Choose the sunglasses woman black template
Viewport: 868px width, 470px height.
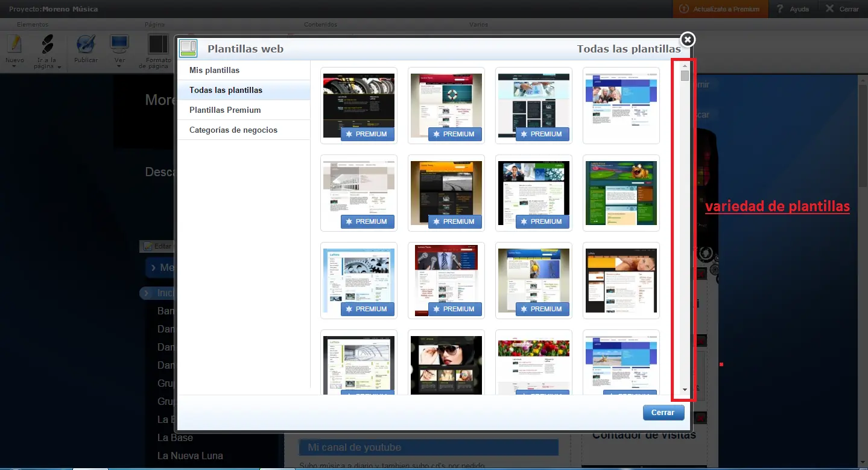pyautogui.click(x=446, y=362)
